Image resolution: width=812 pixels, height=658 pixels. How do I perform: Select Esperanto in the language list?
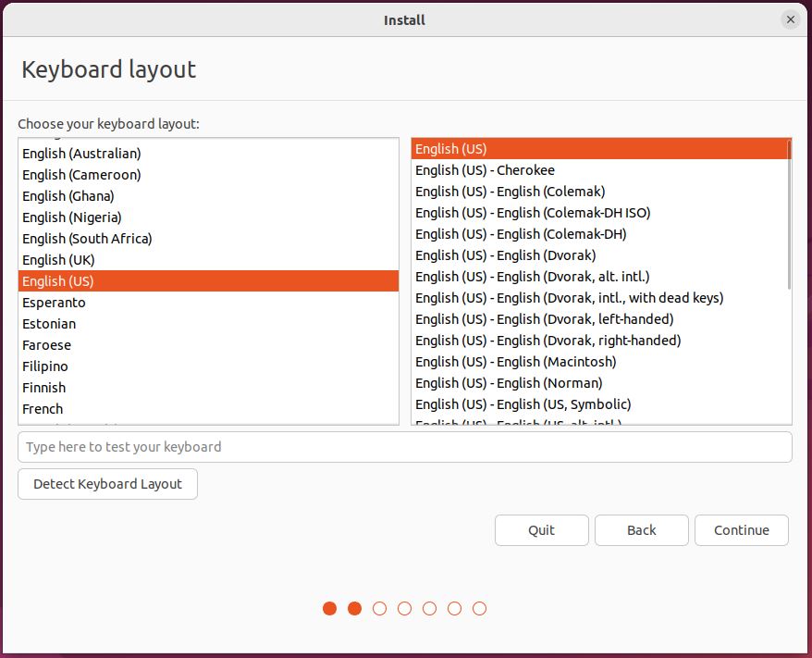click(x=54, y=303)
